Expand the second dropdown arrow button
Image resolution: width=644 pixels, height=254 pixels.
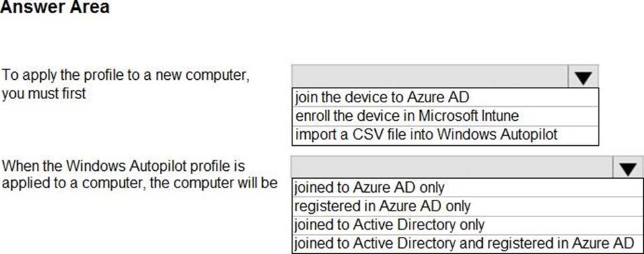pyautogui.click(x=628, y=167)
